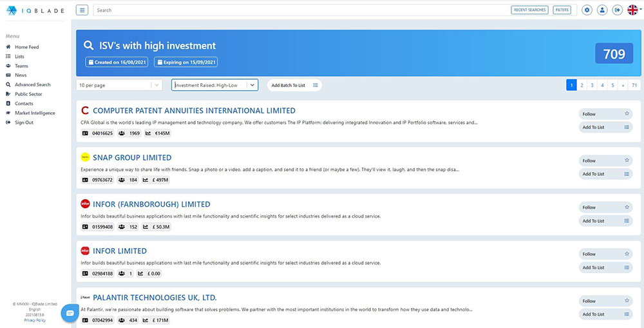This screenshot has height=328, width=644.
Task: Jump to last page 71
Action: [x=634, y=85]
